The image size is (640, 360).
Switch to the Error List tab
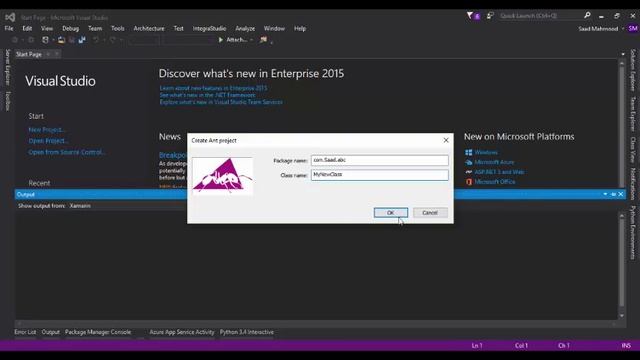25,332
